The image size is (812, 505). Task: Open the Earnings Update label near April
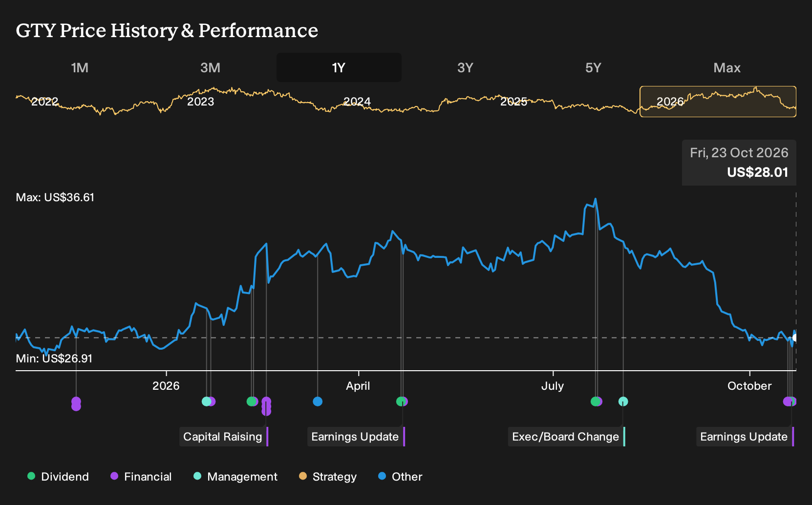tap(356, 437)
